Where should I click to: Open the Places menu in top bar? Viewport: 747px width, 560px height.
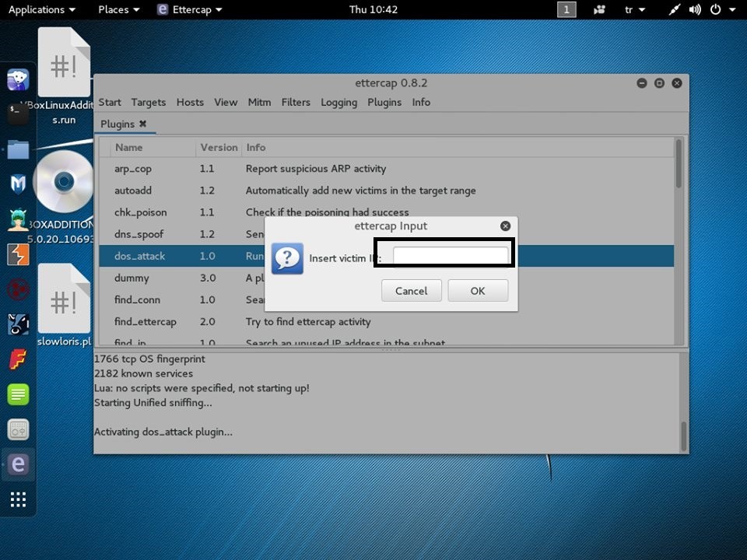coord(118,9)
